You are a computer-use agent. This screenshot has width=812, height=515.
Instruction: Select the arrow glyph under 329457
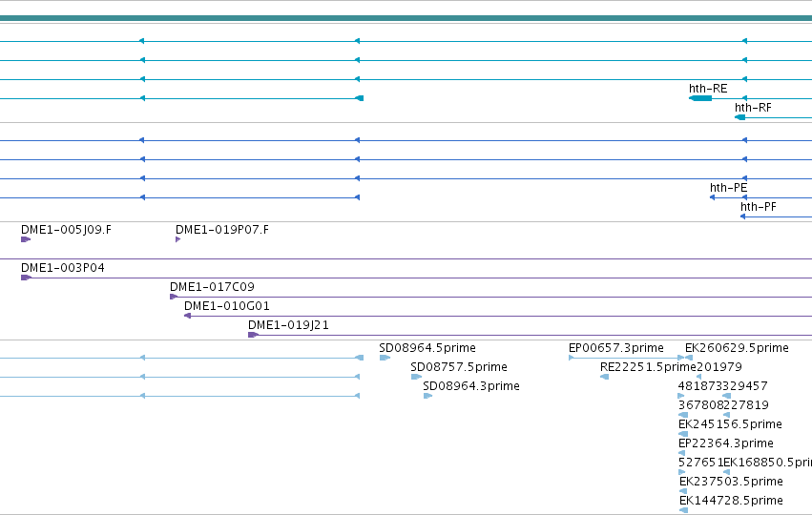click(x=726, y=396)
